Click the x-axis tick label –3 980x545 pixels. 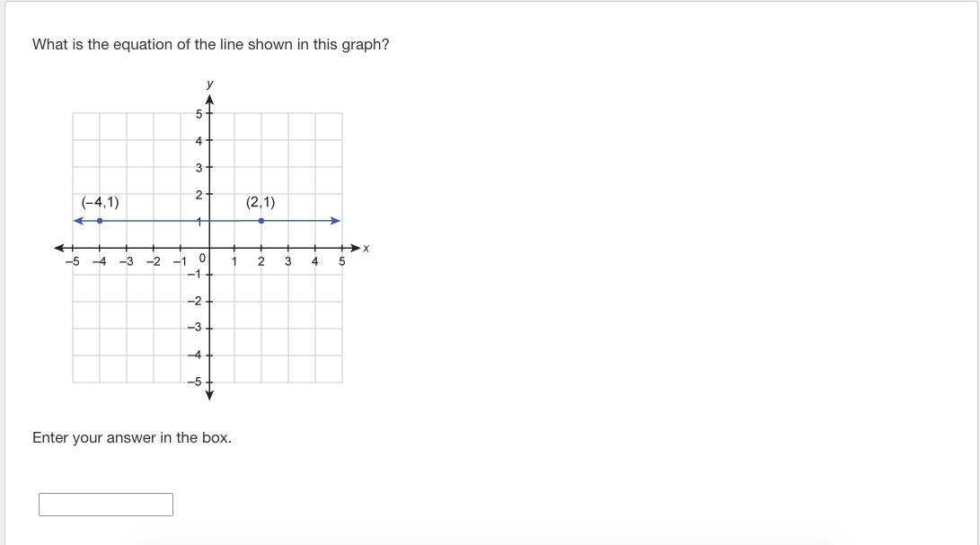(127, 262)
